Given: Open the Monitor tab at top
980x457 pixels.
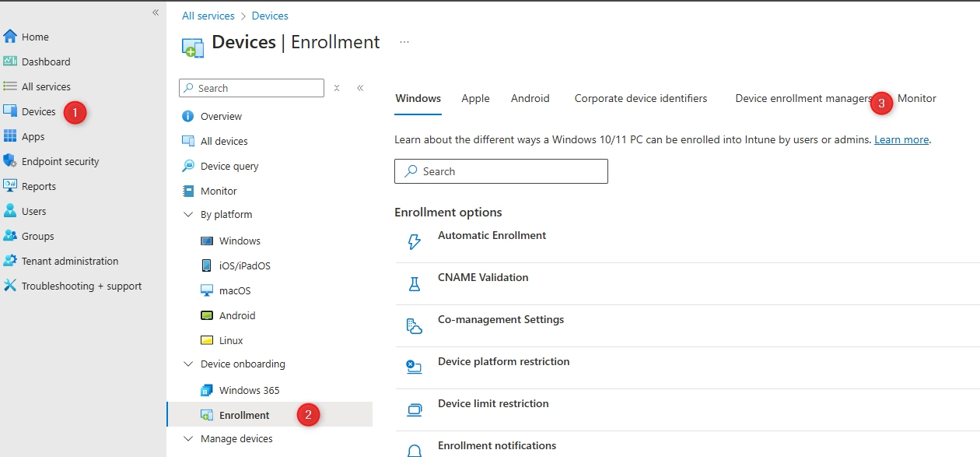Looking at the screenshot, I should point(917,98).
